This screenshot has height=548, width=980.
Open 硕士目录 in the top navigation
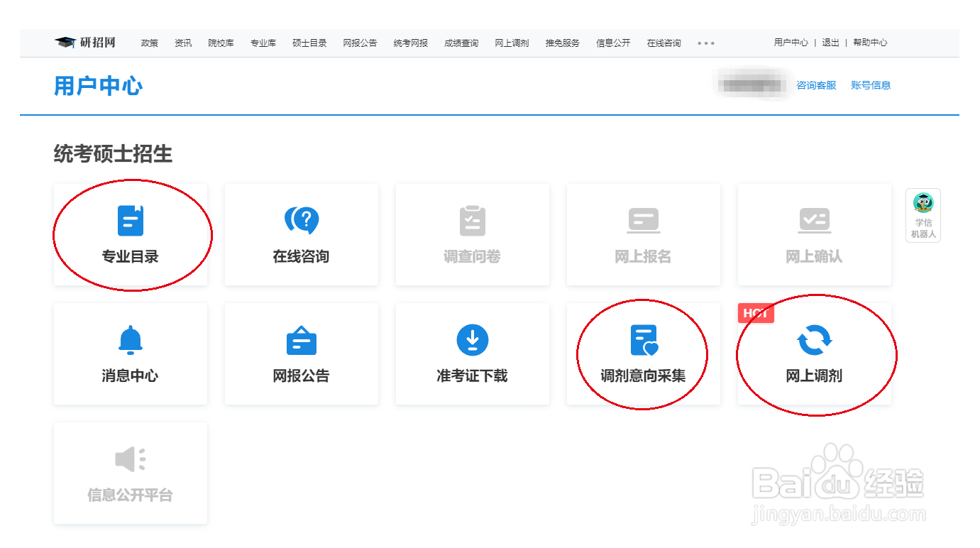[x=309, y=43]
